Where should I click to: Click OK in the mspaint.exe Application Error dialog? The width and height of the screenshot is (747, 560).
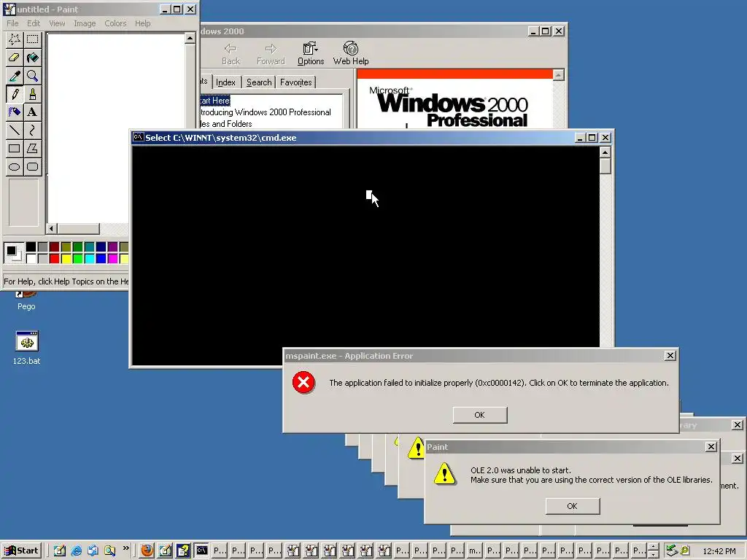coord(480,415)
